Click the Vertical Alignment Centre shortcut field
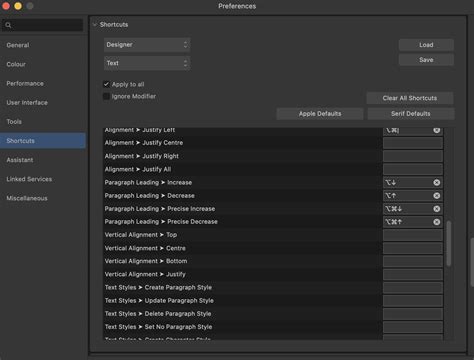The height and width of the screenshot is (360, 474). (413, 248)
